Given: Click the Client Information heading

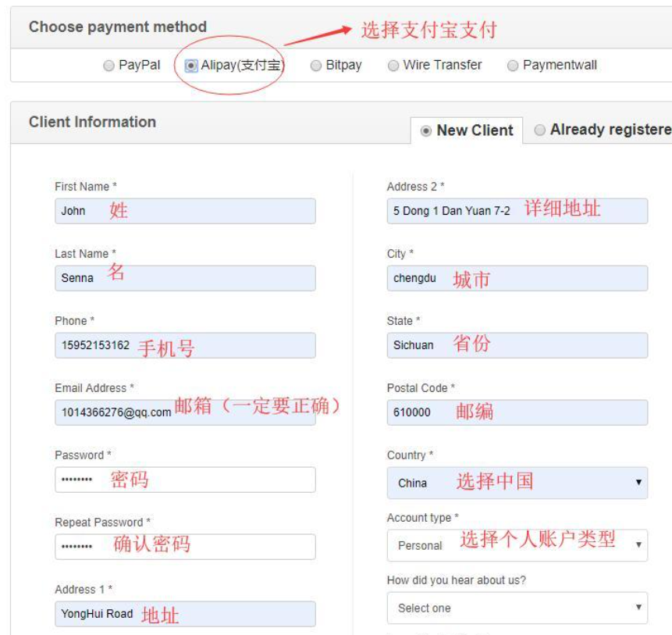Looking at the screenshot, I should pyautogui.click(x=92, y=122).
